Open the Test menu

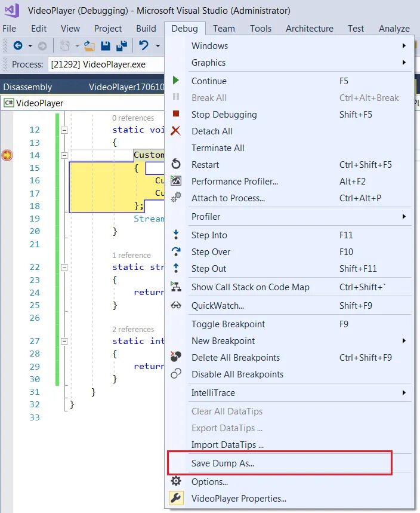click(356, 29)
